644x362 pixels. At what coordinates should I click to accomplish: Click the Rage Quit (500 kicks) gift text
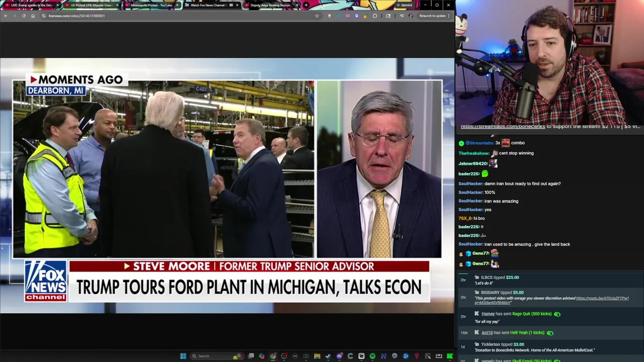tap(532, 314)
